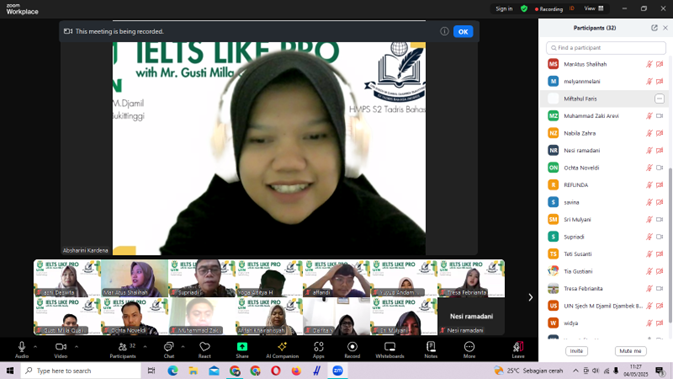Image resolution: width=673 pixels, height=379 pixels.
Task: Open the React emoji menu
Action: coord(205,349)
